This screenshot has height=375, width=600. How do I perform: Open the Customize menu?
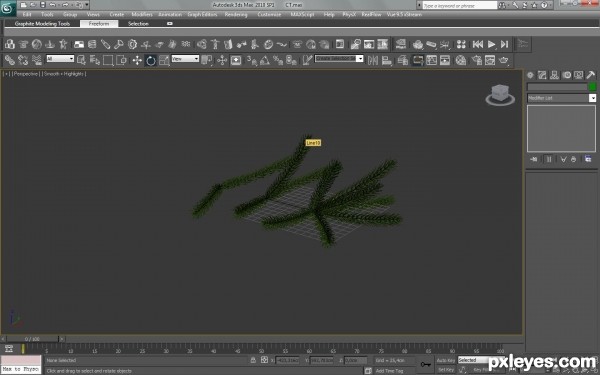tap(269, 15)
